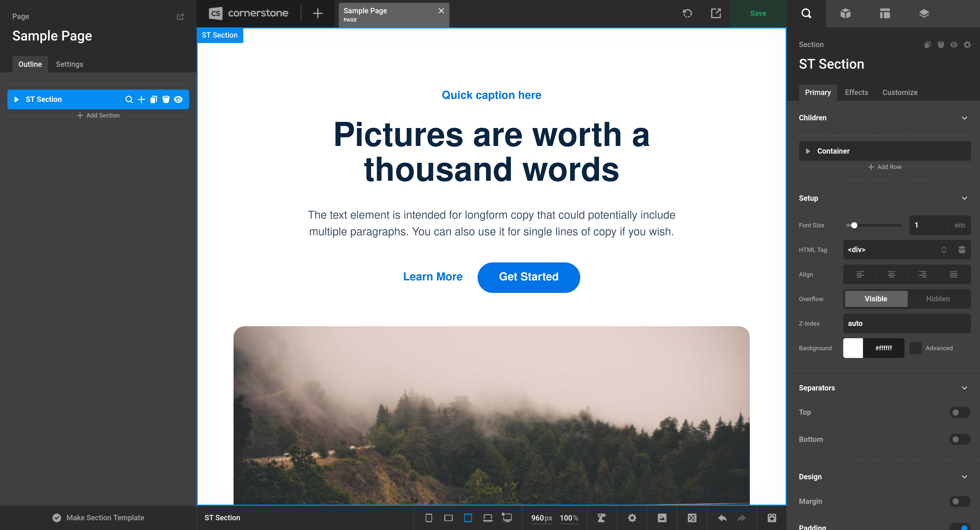This screenshot has width=980, height=530.
Task: Open the Elements cube icon panel
Action: point(845,14)
